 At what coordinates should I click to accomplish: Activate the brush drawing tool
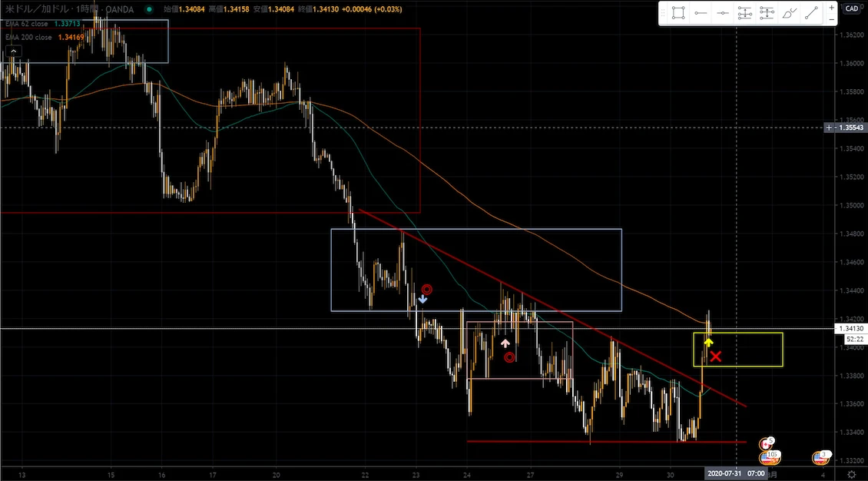[x=789, y=13]
